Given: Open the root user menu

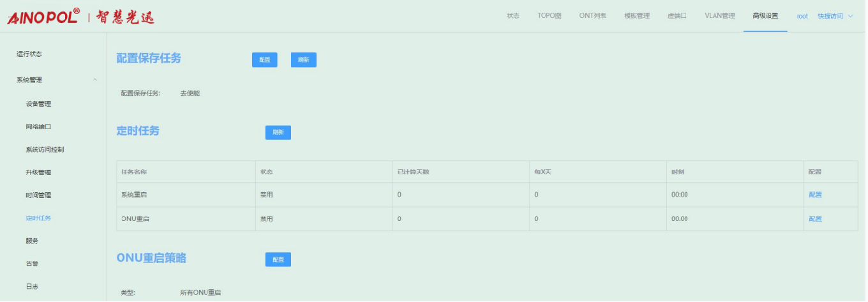Looking at the screenshot, I should (x=802, y=16).
